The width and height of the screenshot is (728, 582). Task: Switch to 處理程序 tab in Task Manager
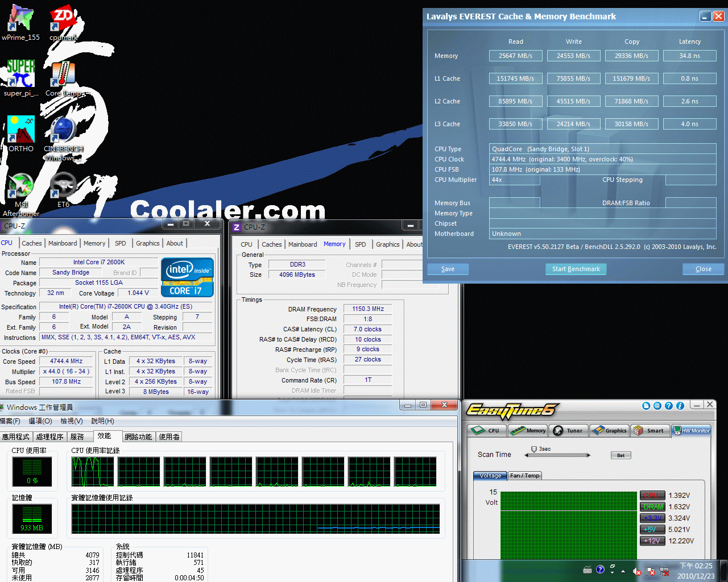49,436
